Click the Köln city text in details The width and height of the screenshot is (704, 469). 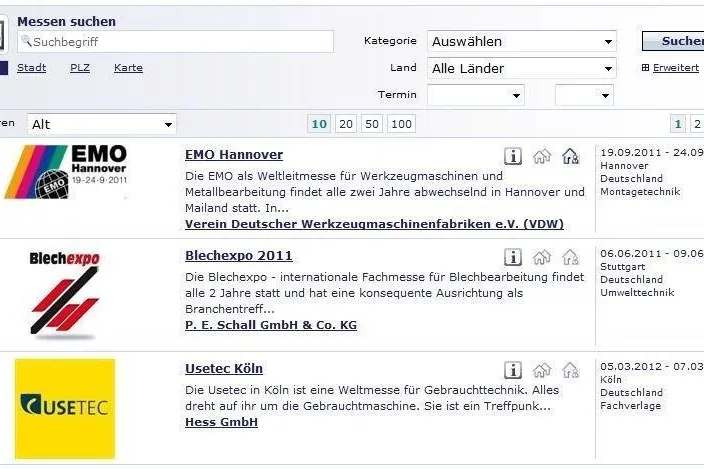pos(611,380)
